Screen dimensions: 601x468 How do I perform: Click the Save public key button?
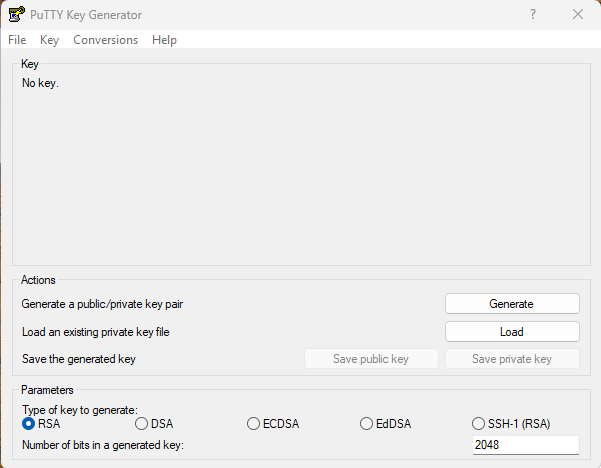pyautogui.click(x=371, y=359)
